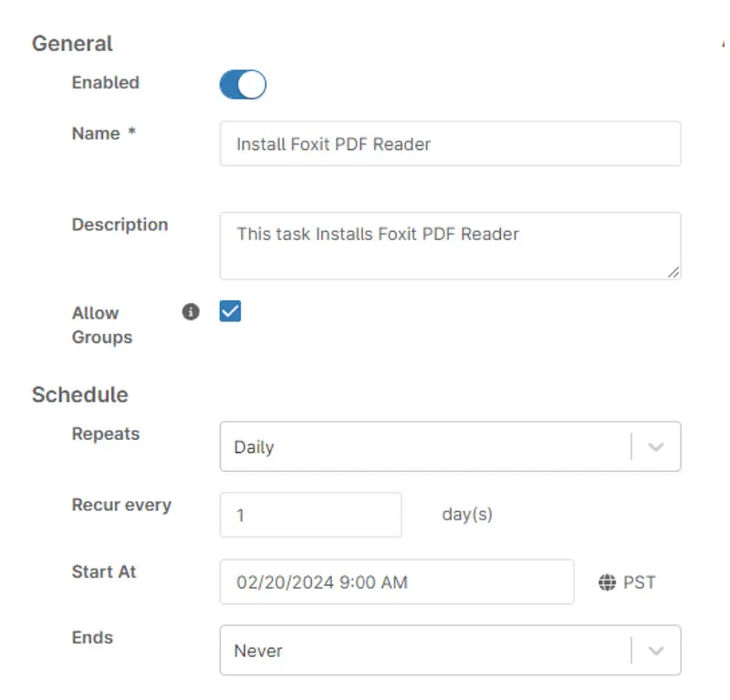The height and width of the screenshot is (700, 730).
Task: Disable the Enabled toggle switch
Action: pos(243,85)
